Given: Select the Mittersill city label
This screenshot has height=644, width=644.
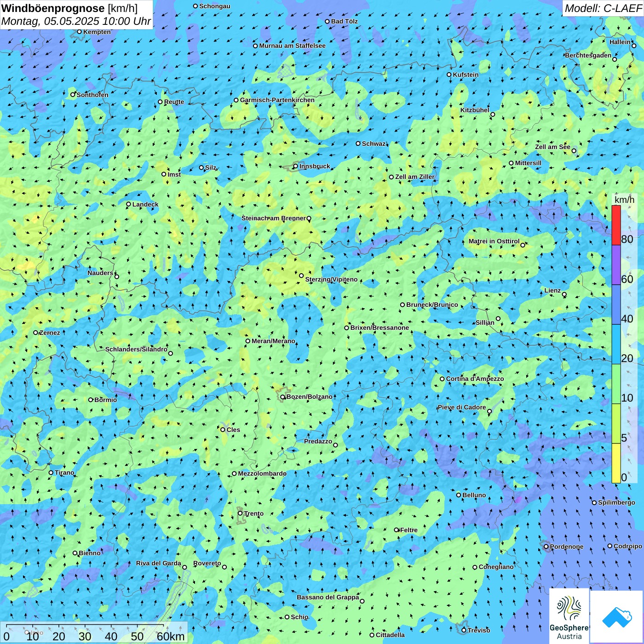Looking at the screenshot, I should [528, 163].
